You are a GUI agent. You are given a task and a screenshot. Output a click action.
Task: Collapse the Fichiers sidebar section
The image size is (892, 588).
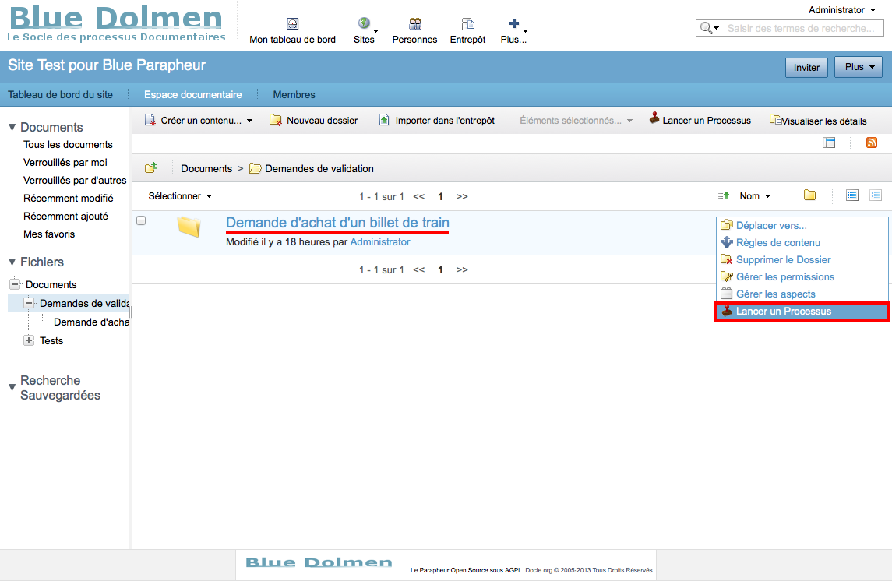[36, 262]
